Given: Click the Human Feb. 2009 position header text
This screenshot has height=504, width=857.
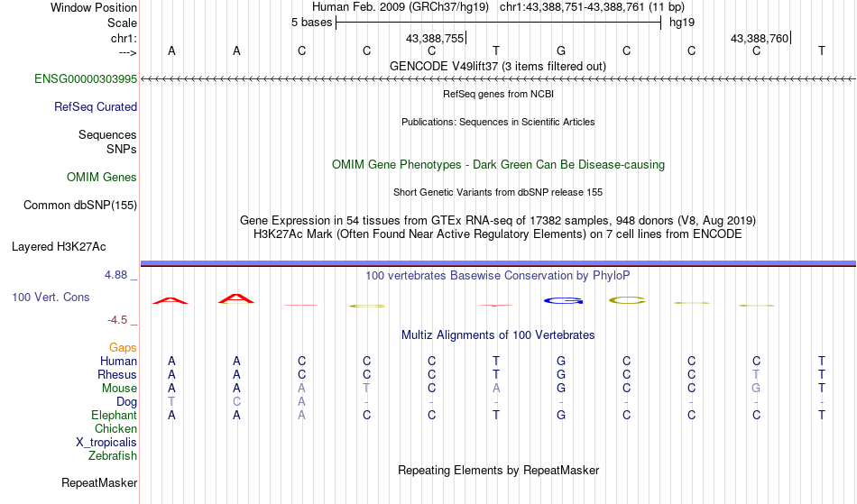Looking at the screenshot, I should pyautogui.click(x=498, y=7).
